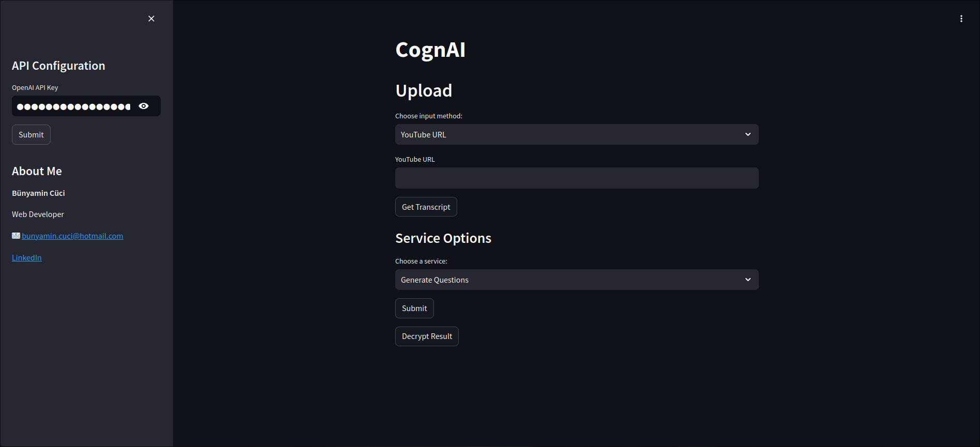Open the three-dot main menu

tap(961, 19)
